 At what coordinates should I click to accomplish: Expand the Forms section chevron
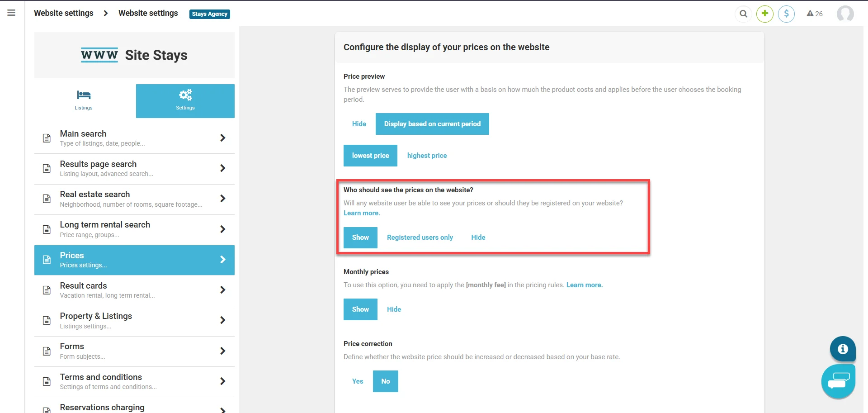pos(222,351)
